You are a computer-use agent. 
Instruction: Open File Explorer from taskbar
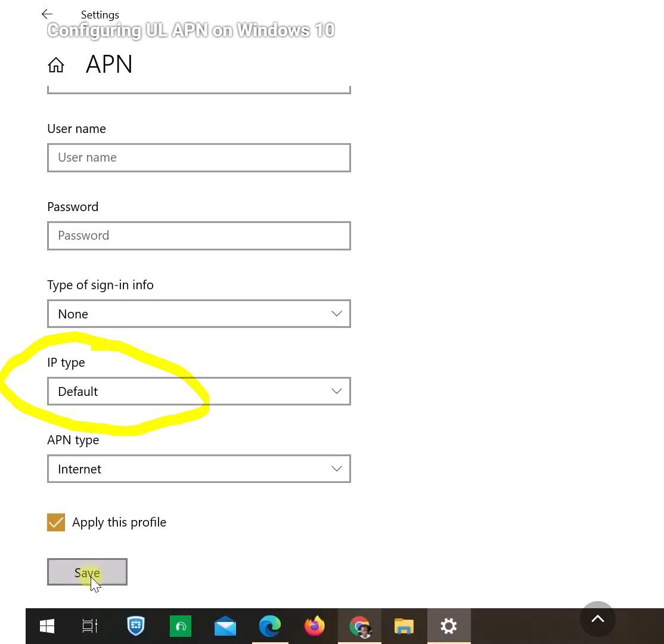404,626
